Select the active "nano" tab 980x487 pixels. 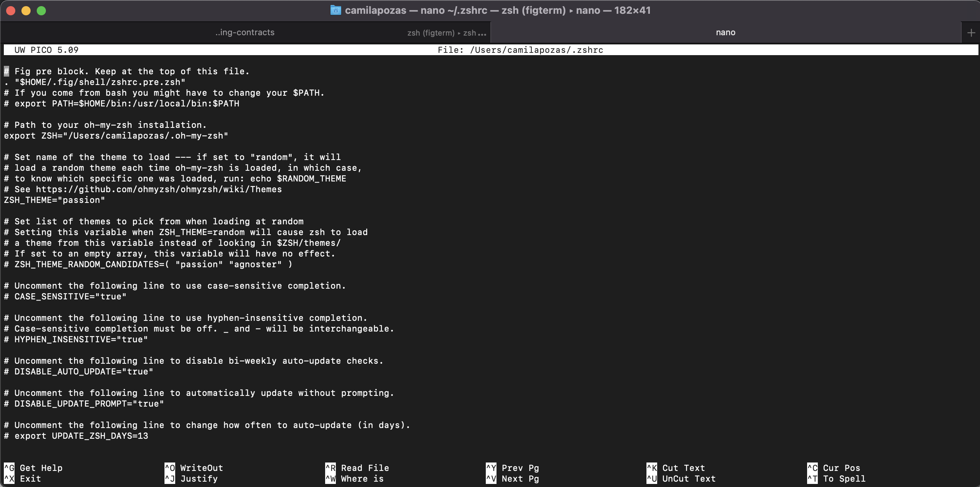[725, 32]
